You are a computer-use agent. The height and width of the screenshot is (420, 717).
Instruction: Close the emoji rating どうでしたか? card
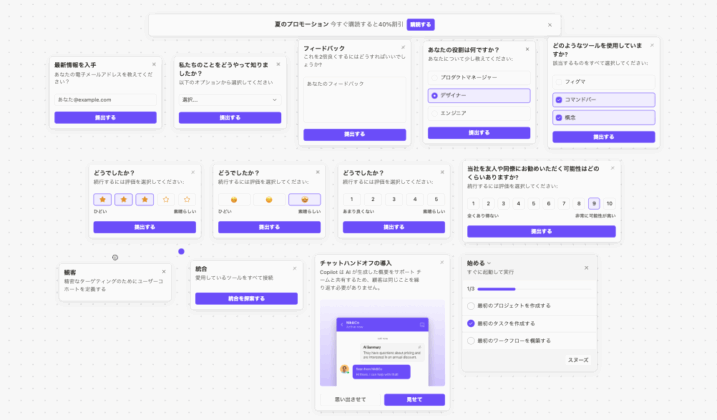(x=318, y=172)
